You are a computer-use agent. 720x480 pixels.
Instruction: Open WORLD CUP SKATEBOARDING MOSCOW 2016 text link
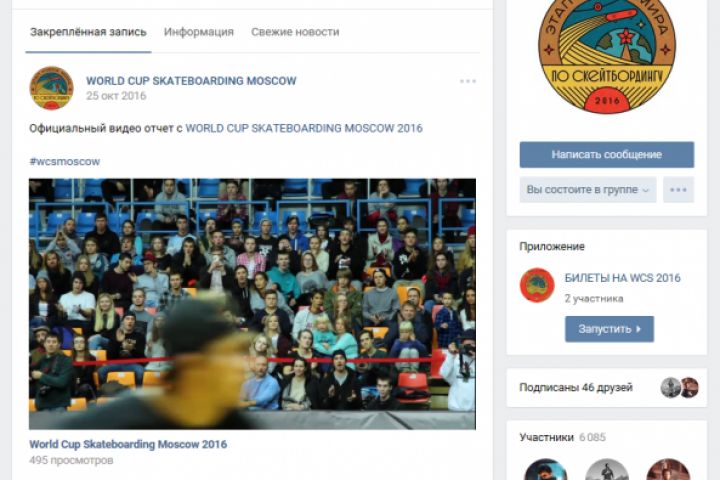tap(304, 128)
